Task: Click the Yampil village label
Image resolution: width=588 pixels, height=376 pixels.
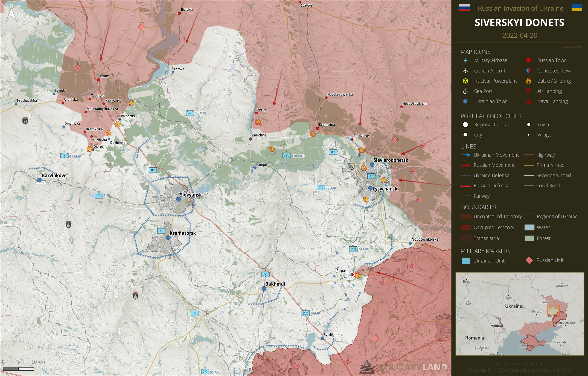Action: (261, 164)
